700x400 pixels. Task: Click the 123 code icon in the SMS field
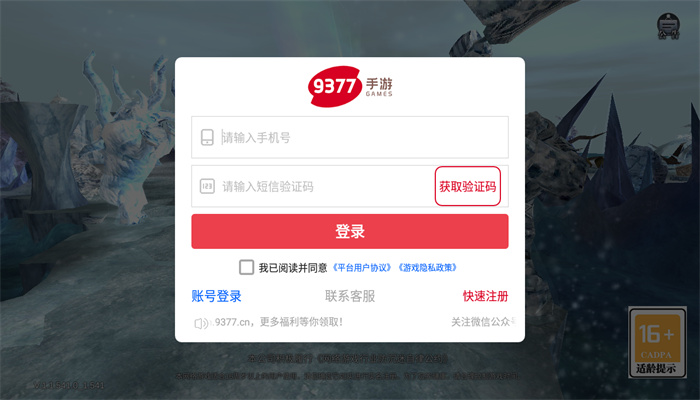click(207, 186)
